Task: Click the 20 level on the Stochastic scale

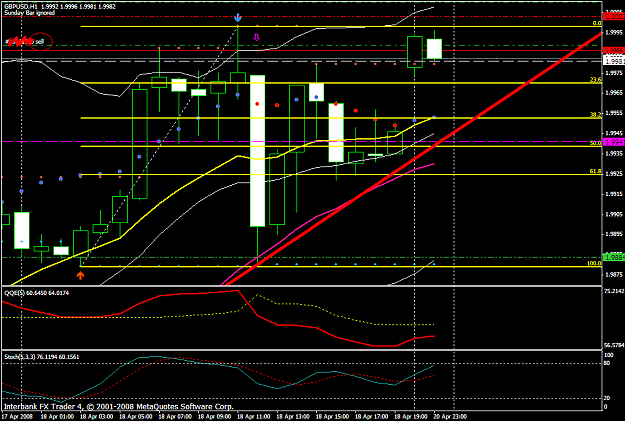Action: [607, 398]
